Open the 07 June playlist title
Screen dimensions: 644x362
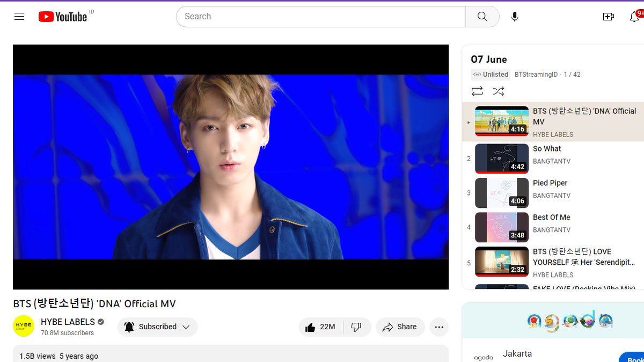[x=489, y=60]
